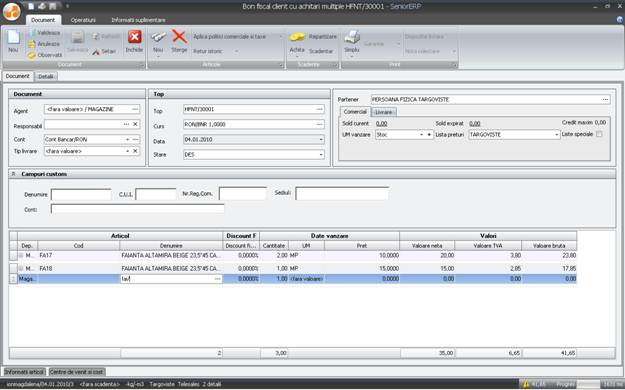The image size is (625, 390).
Task: Click the print quick-access icon in title bar
Action: pyautogui.click(x=42, y=6)
